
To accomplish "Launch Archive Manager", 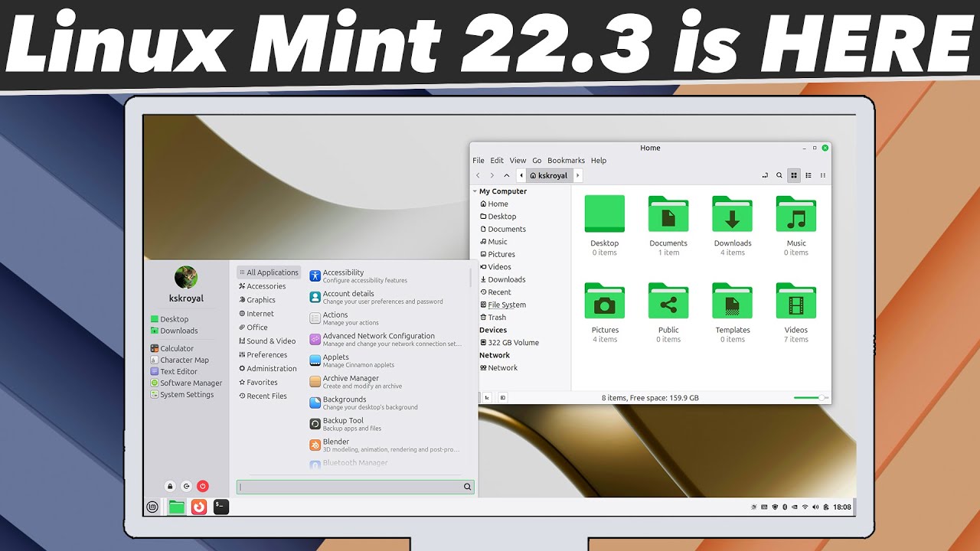I will click(x=387, y=382).
